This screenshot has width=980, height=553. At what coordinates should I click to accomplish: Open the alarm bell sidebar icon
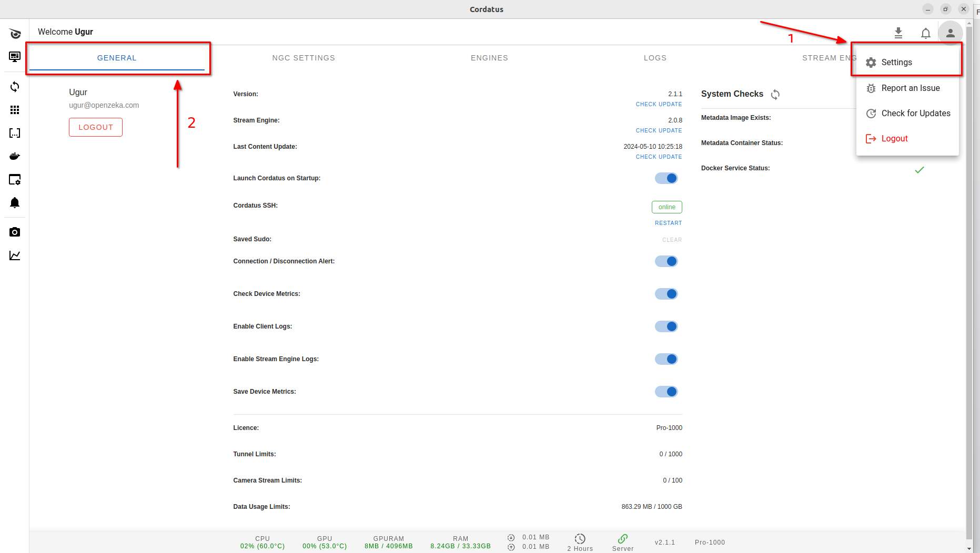pyautogui.click(x=15, y=203)
